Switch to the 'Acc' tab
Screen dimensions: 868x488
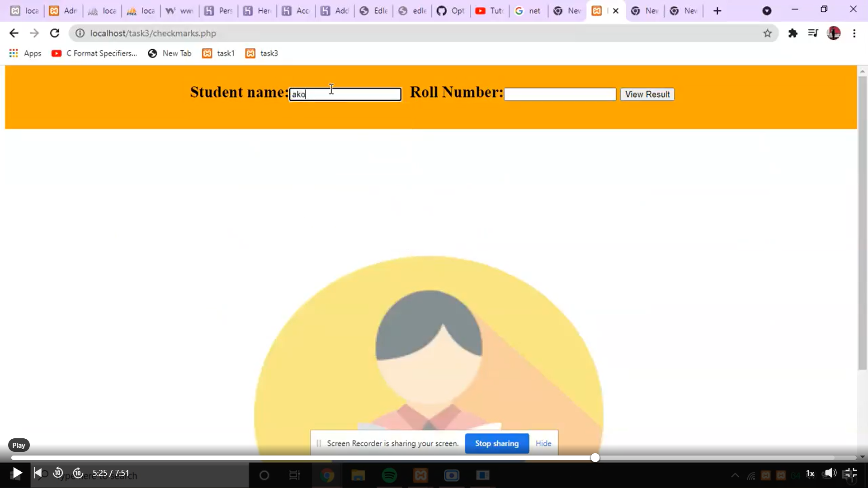click(x=297, y=11)
